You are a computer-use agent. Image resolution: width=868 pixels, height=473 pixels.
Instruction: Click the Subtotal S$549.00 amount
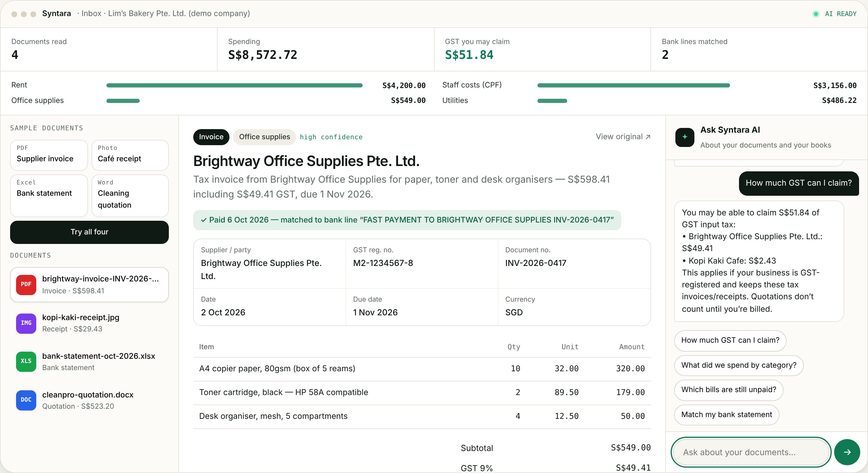click(630, 447)
